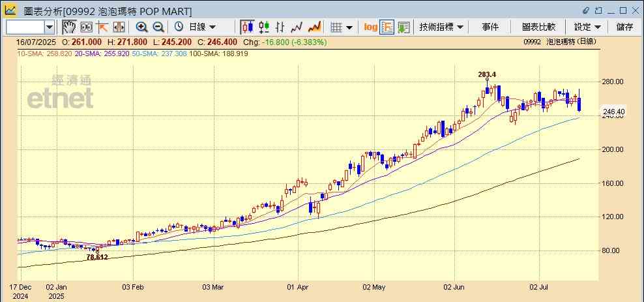644x302 pixels.
Task: Click the 03 Mar date axis label
Action: tap(214, 287)
